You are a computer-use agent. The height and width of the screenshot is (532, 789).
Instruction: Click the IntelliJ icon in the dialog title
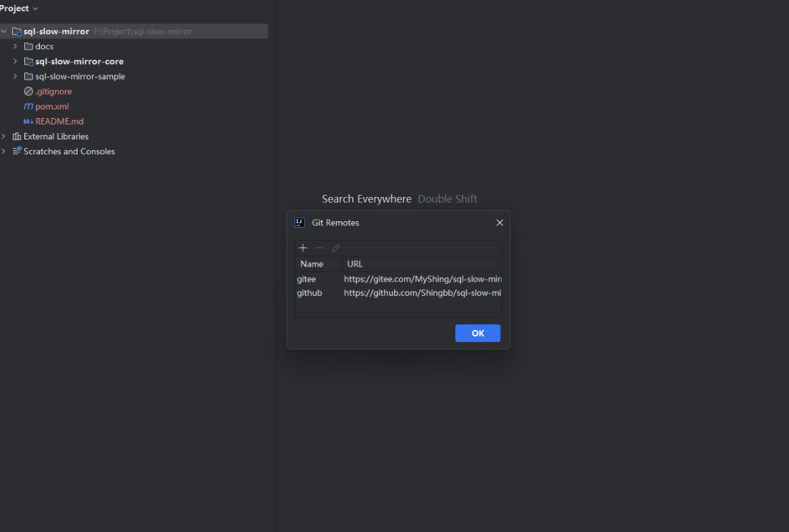[x=299, y=222]
